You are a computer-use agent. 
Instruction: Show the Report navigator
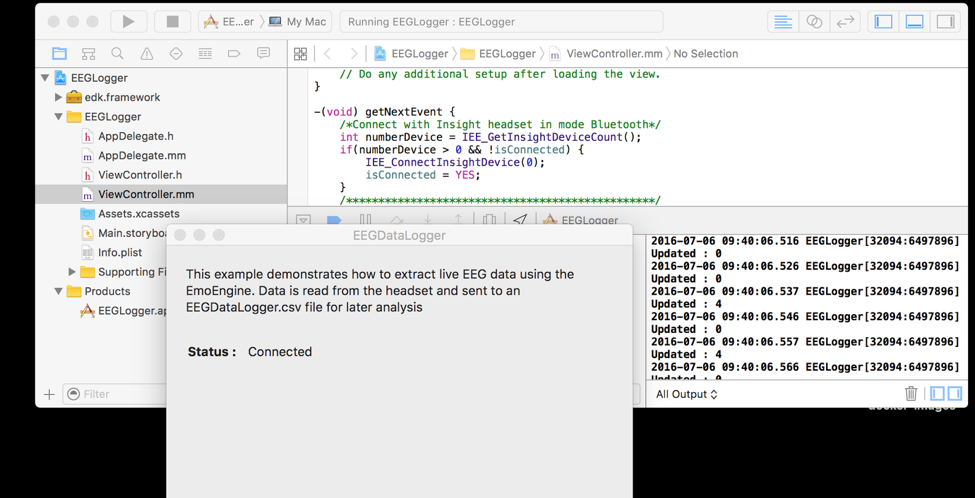[264, 53]
